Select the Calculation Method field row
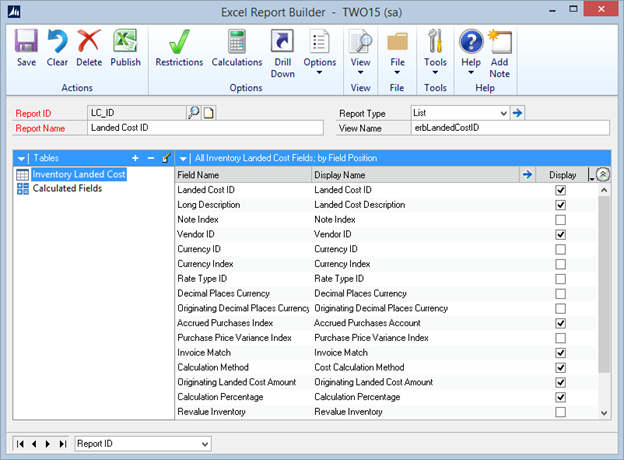Screen dimensions: 624x460 point(386,367)
